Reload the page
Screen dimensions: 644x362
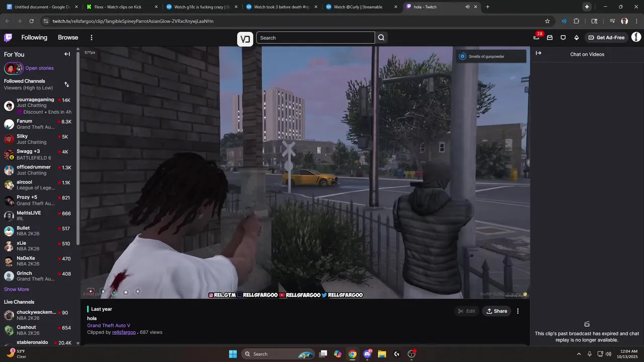pyautogui.click(x=31, y=21)
